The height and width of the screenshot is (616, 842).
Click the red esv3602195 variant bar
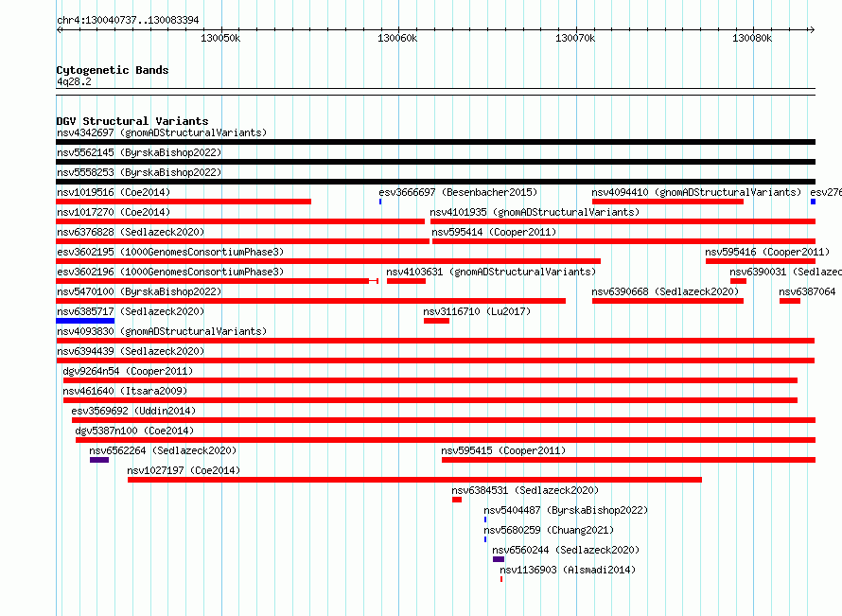[328, 261]
